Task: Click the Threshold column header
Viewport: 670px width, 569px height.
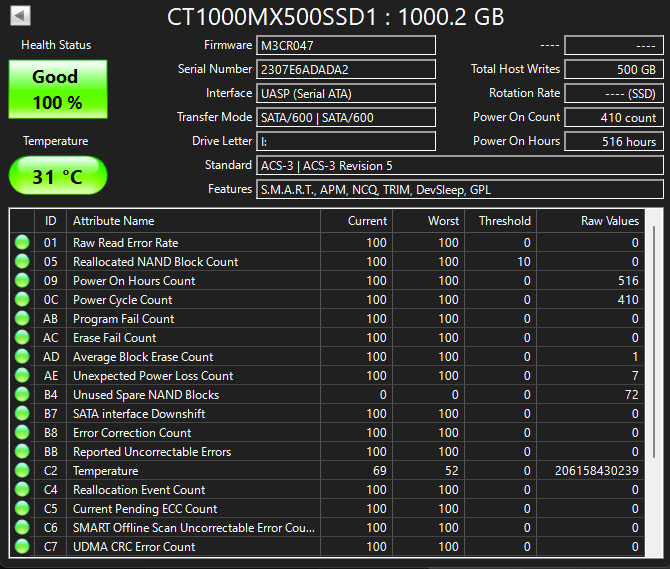Action: pos(501,221)
